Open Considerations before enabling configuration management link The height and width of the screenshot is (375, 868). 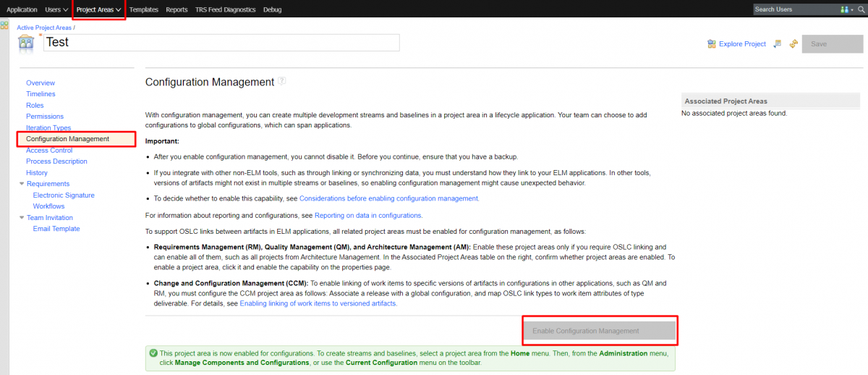coord(388,198)
